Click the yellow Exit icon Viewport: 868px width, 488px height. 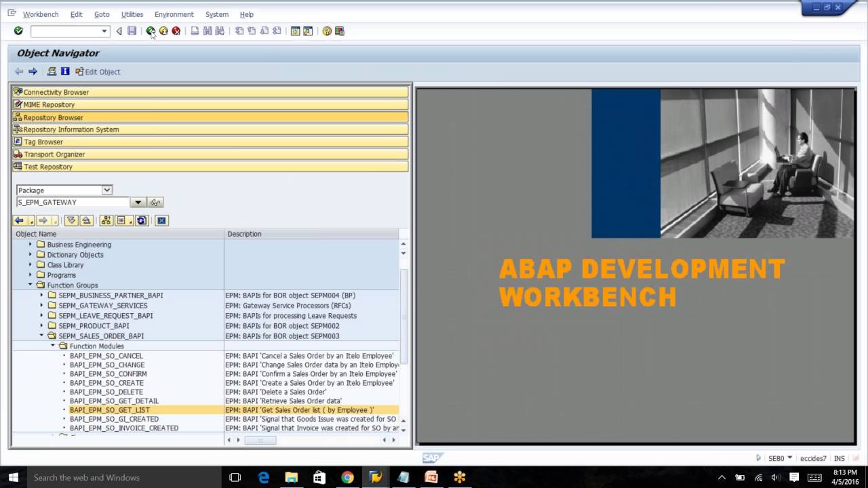click(x=163, y=31)
